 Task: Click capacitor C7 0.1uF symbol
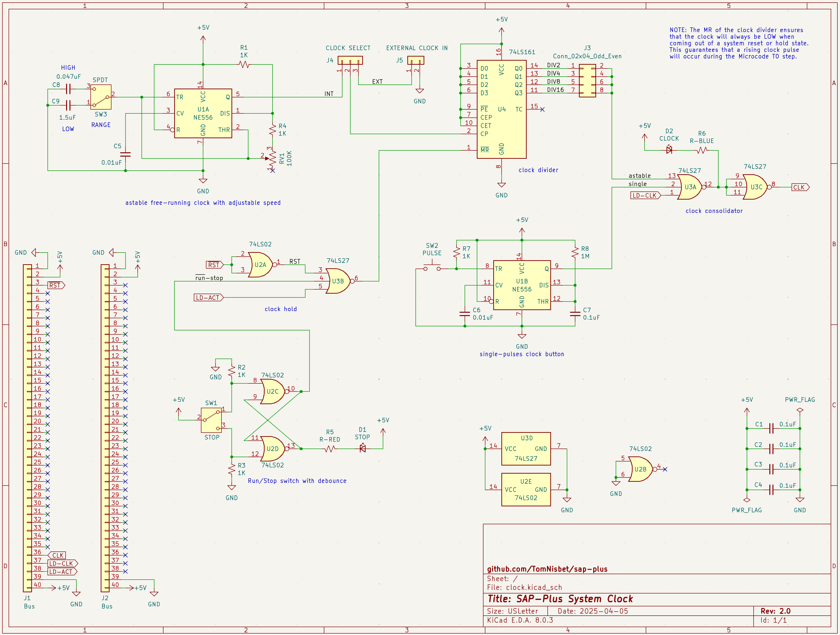[575, 314]
